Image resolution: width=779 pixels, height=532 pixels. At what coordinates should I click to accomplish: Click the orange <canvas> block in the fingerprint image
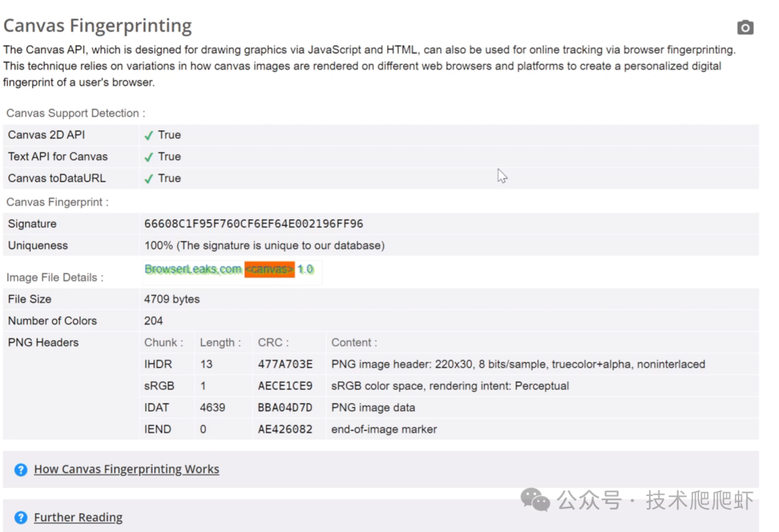(269, 270)
